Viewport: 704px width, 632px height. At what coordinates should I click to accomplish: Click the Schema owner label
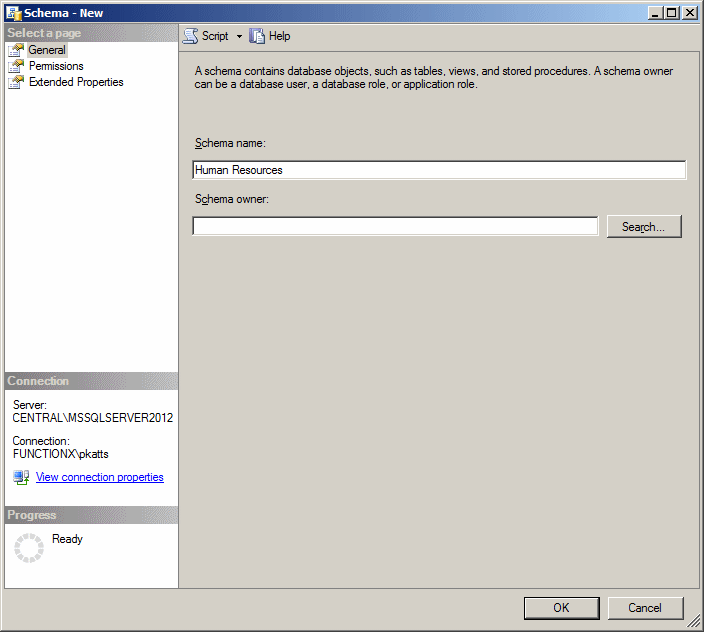point(232,199)
